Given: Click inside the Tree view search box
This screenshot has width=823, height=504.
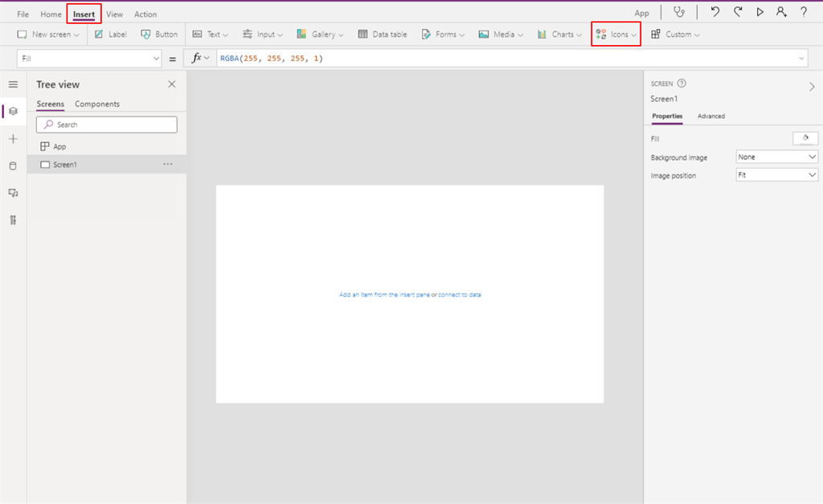Looking at the screenshot, I should click(106, 124).
